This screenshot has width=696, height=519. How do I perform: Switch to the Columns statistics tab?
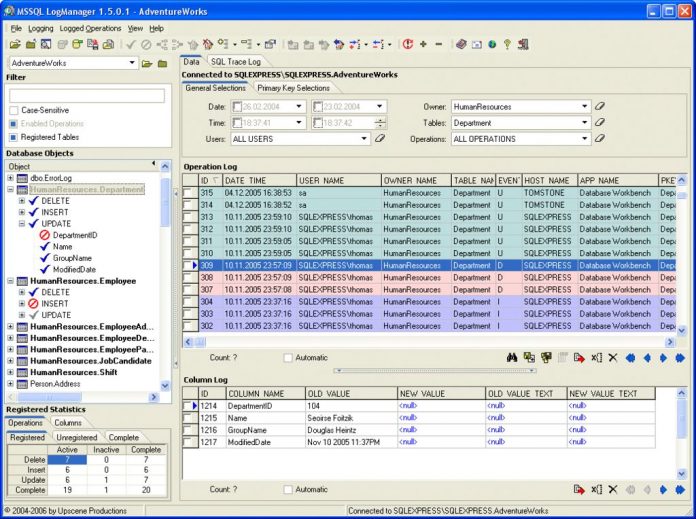click(x=68, y=423)
